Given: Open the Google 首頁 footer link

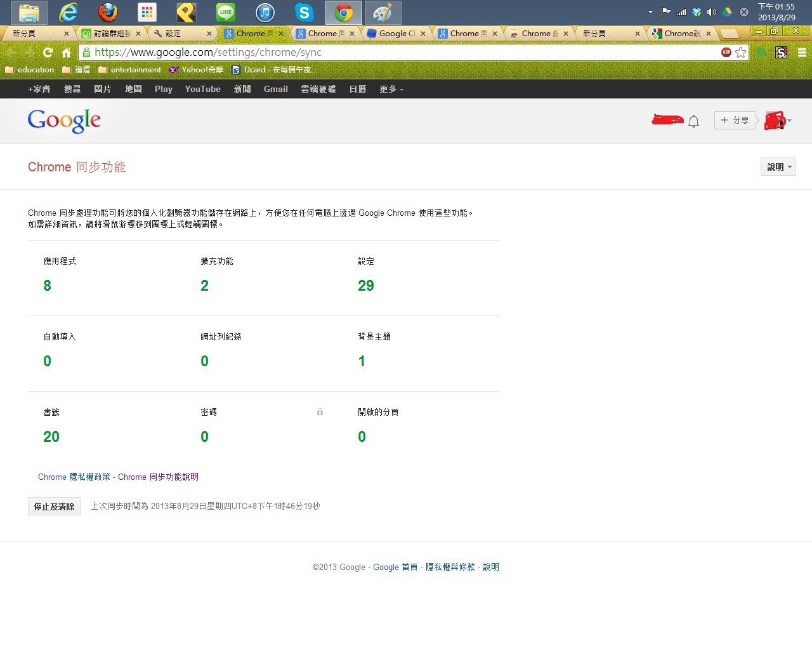Looking at the screenshot, I should pyautogui.click(x=395, y=567).
